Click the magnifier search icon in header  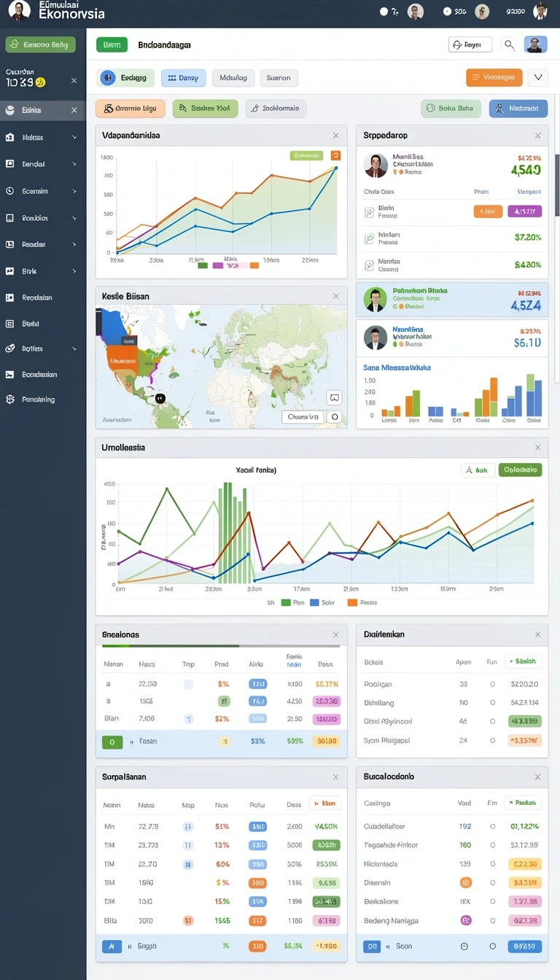click(509, 45)
